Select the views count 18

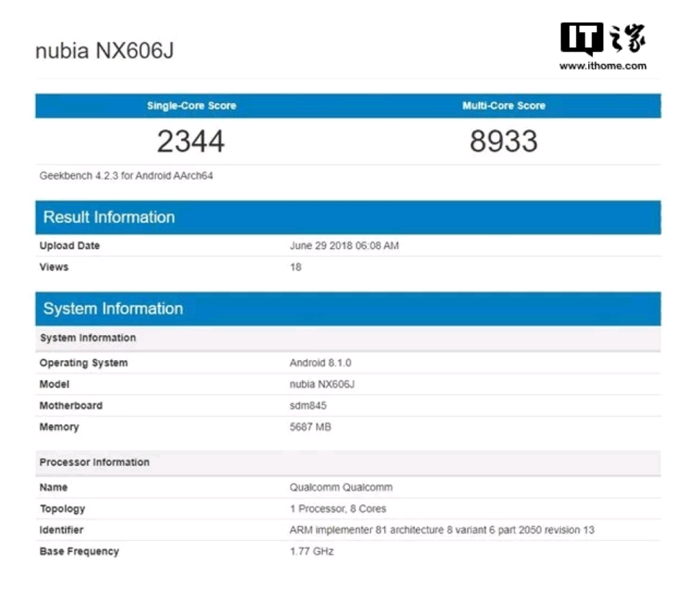295,267
